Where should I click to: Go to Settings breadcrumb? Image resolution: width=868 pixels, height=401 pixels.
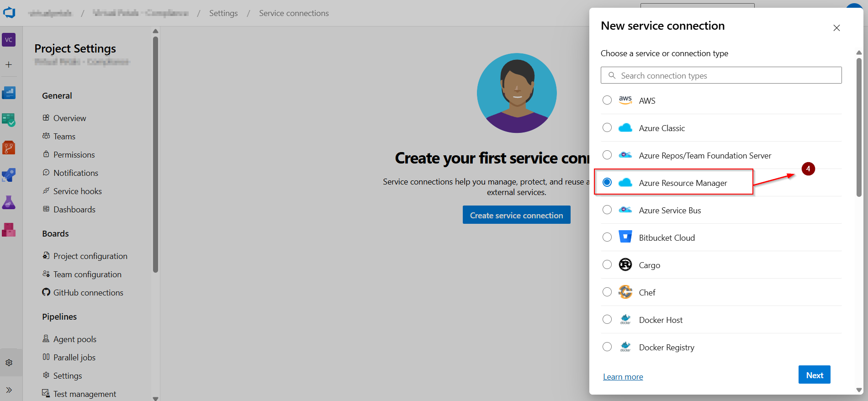pyautogui.click(x=223, y=13)
